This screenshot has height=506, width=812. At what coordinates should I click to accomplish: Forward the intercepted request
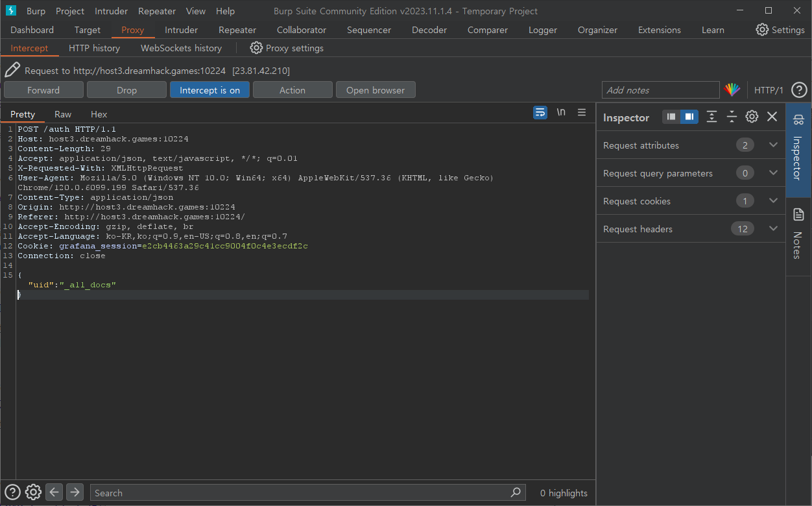point(43,90)
